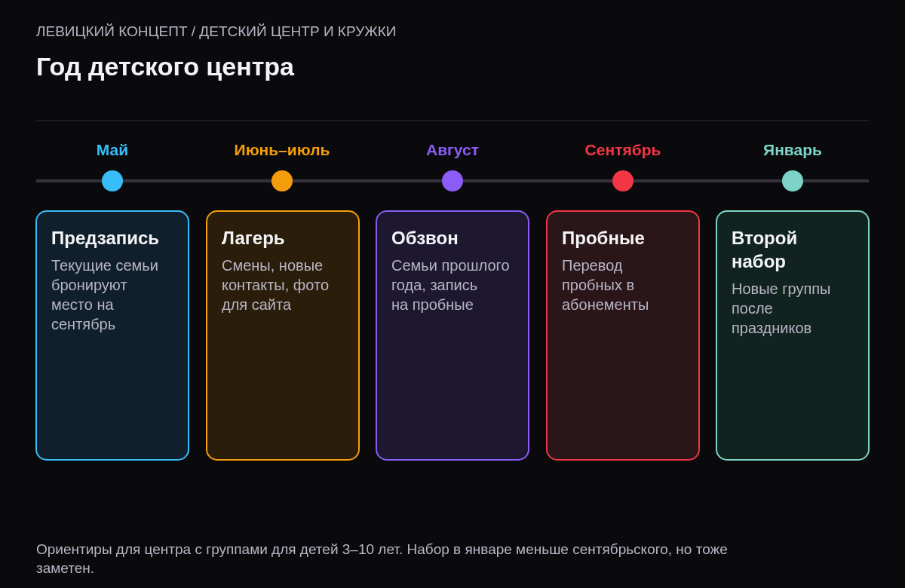905x588 pixels.
Task: Click the purple Август timeline dot
Action: point(452,181)
